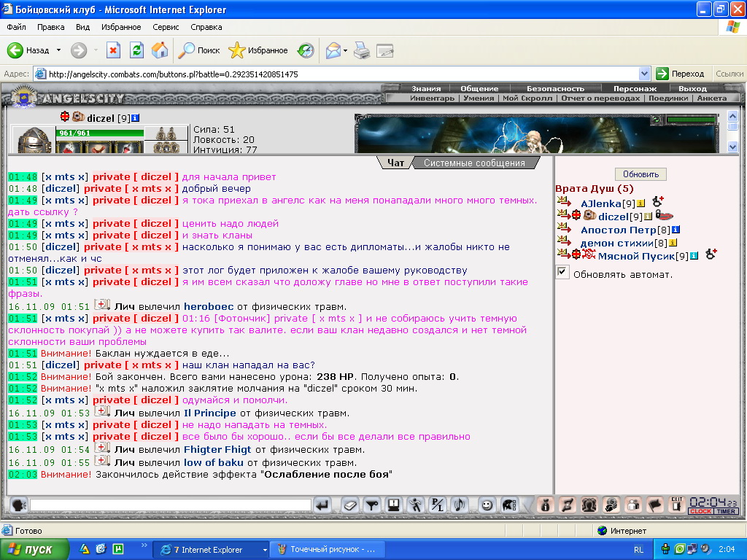Click the pink crossed tools icon in bottom bar
The image size is (747, 560).
point(568,505)
